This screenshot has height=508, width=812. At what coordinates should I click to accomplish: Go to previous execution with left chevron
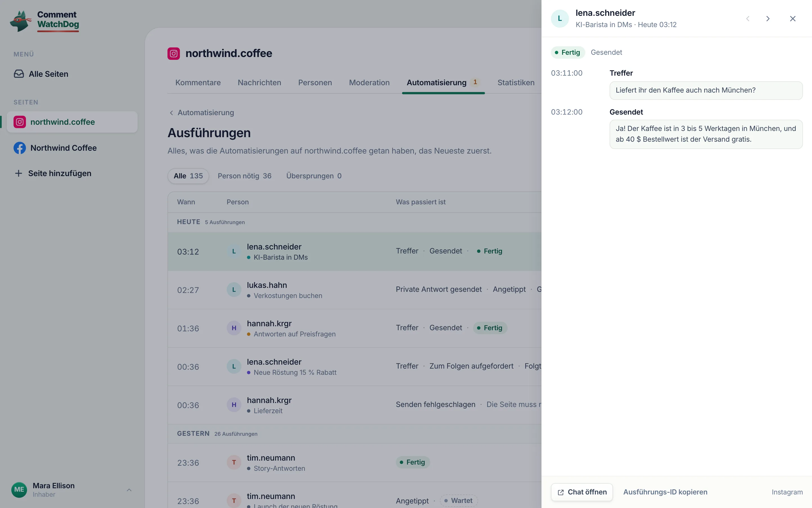click(x=748, y=19)
